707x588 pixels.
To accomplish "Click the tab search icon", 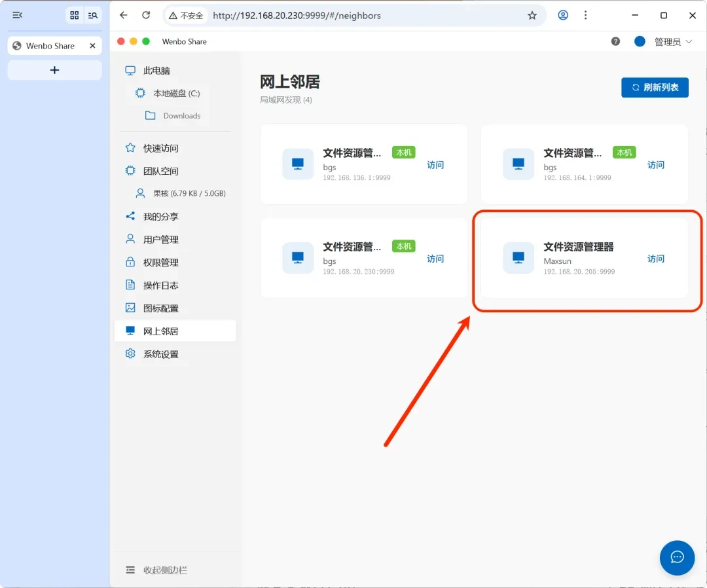I will click(93, 15).
